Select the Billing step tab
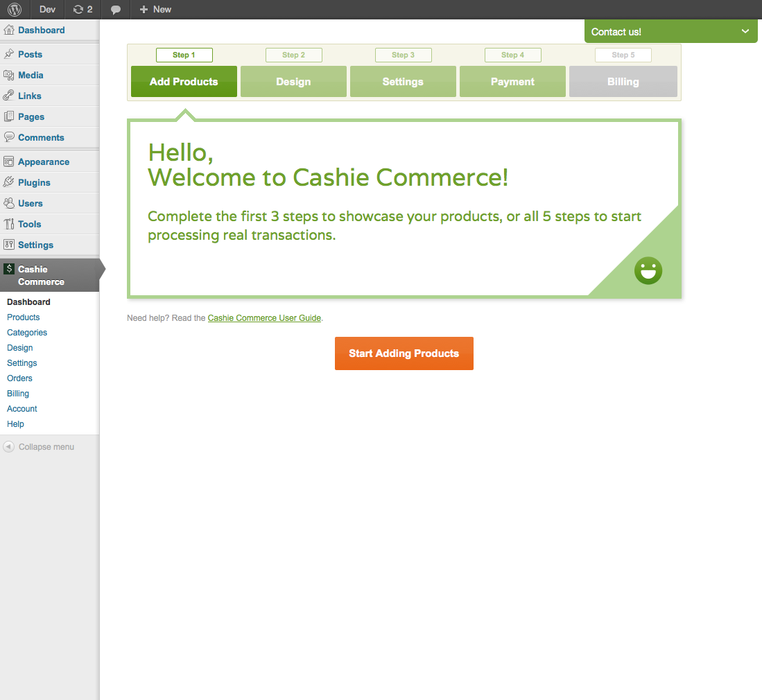Image resolution: width=762 pixels, height=700 pixels. (623, 82)
